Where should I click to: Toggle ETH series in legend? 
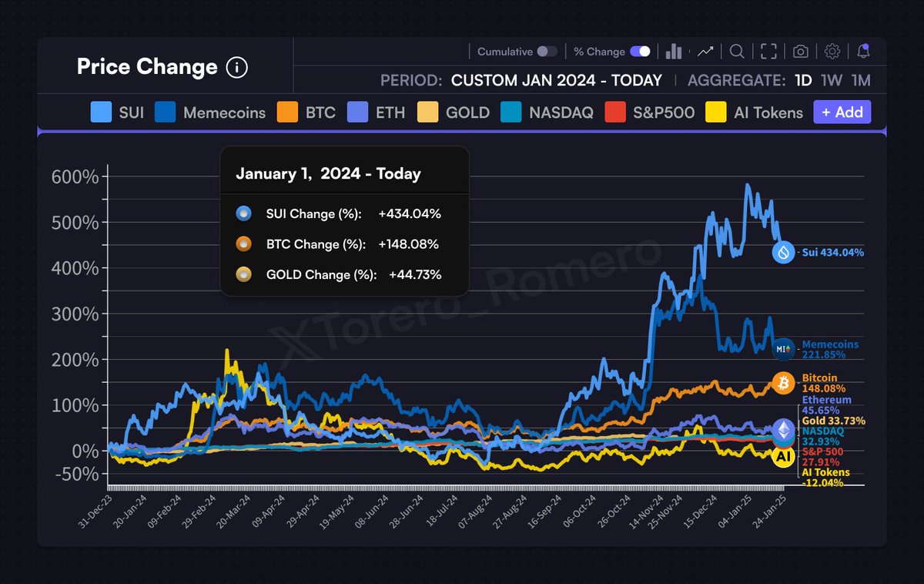[376, 112]
